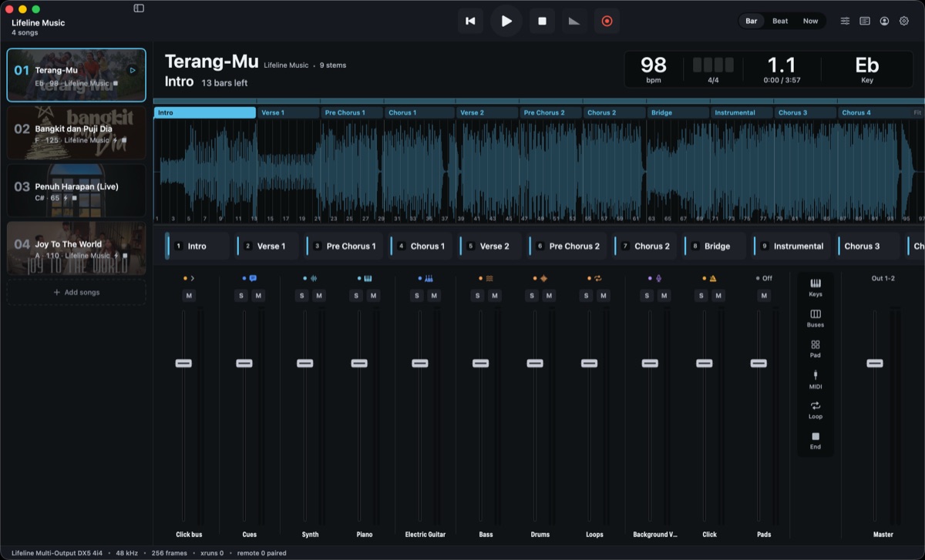Image resolution: width=925 pixels, height=560 pixels.
Task: Select song 03 Penuh Harapan (Live)
Action: pyautogui.click(x=76, y=190)
